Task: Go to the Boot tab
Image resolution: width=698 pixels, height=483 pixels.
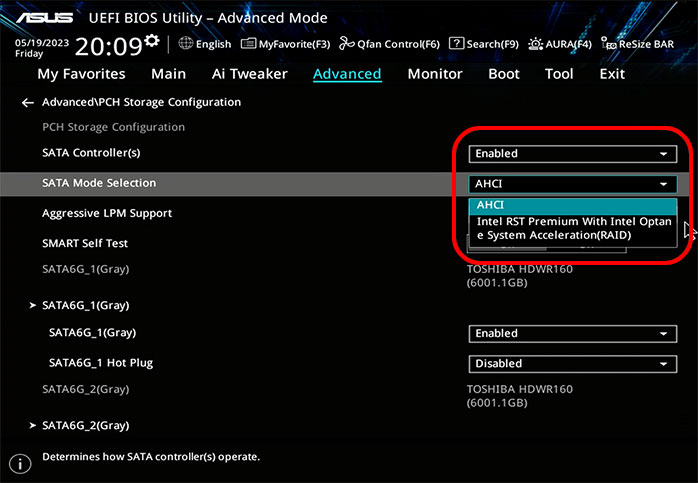Action: coord(504,74)
